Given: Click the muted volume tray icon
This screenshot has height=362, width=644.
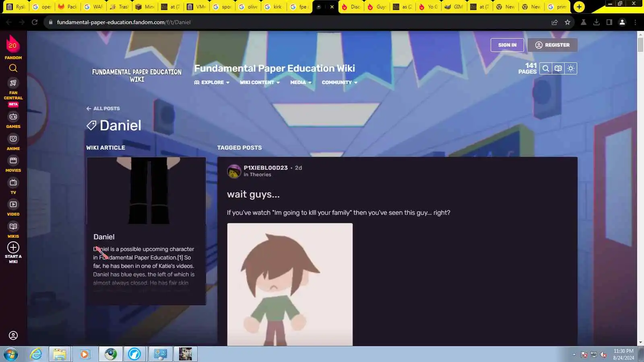Looking at the screenshot, I should [603, 354].
